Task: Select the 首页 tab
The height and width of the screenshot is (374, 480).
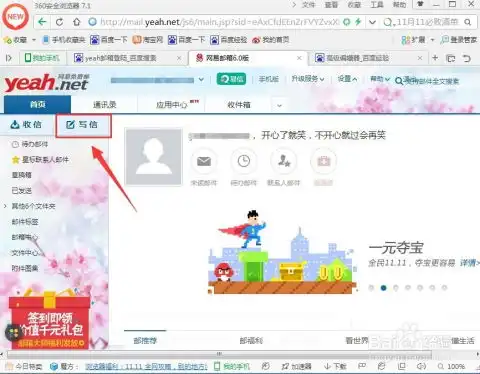Action: click(x=37, y=104)
